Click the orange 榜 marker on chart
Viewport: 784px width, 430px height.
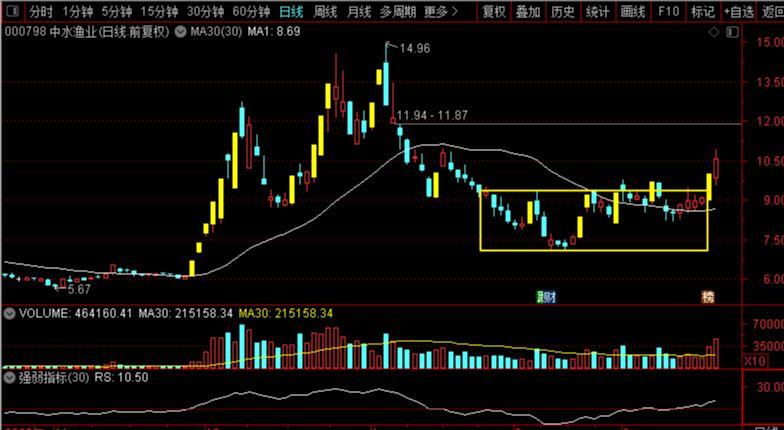[x=708, y=297]
